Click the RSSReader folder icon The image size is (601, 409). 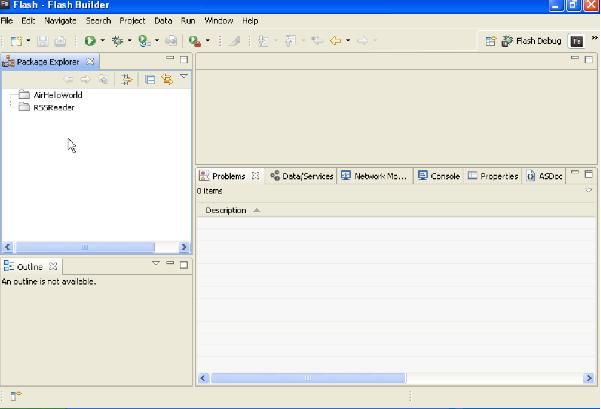(24, 107)
